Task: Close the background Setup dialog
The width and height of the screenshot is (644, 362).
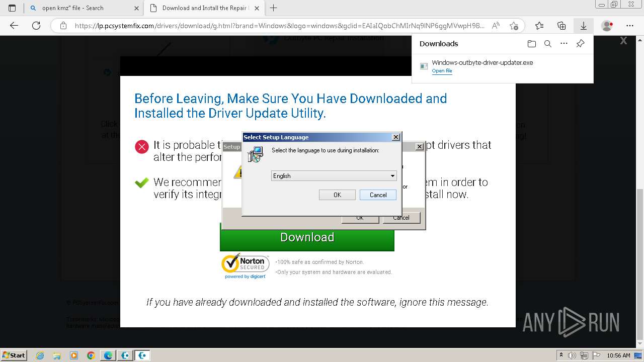Action: pyautogui.click(x=419, y=146)
